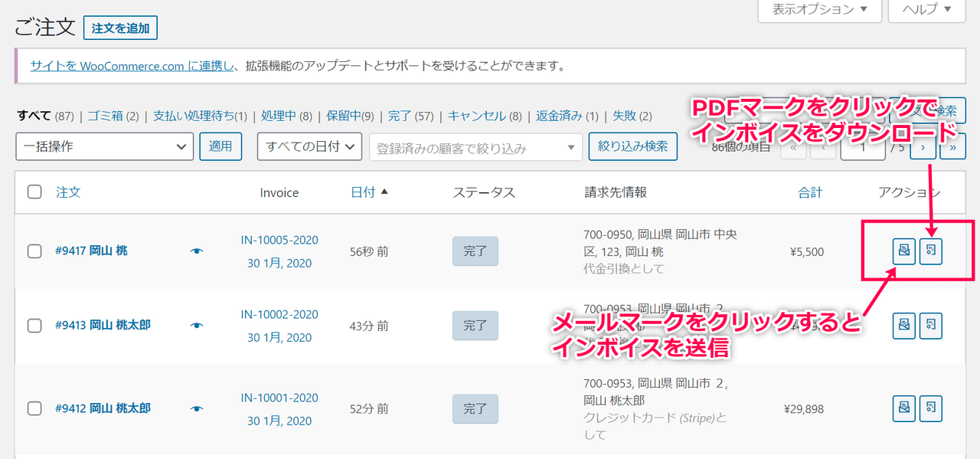Sort orders by 日付 column header
Image resolution: width=980 pixels, height=459 pixels.
tap(363, 192)
